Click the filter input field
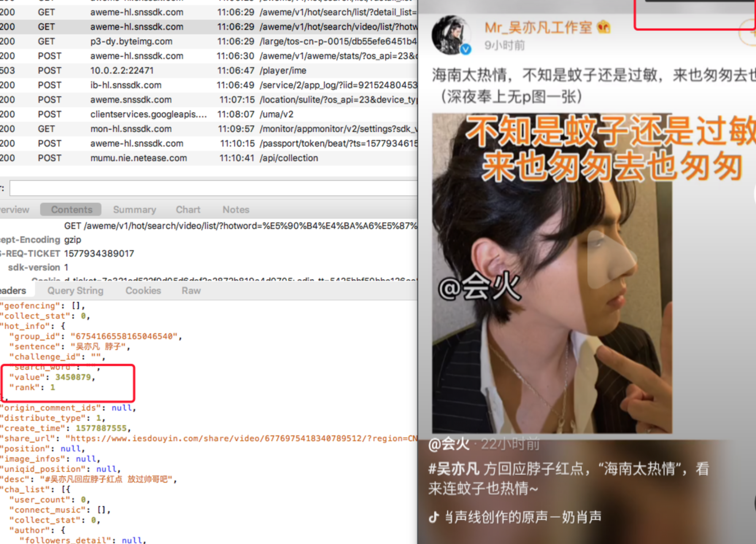 [213, 189]
